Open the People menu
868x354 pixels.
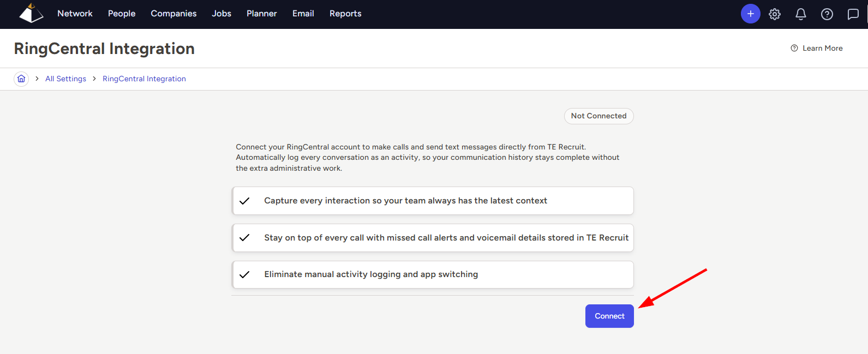pos(122,14)
